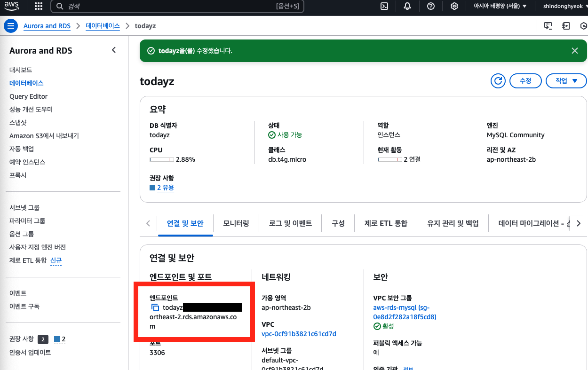Dismiss the green success notification
The width and height of the screenshot is (588, 370).
[x=575, y=51]
